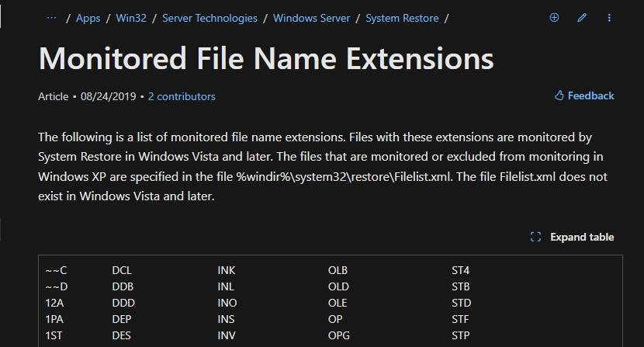Click the INS table entry
The height and width of the screenshot is (347, 644).
pyautogui.click(x=226, y=319)
